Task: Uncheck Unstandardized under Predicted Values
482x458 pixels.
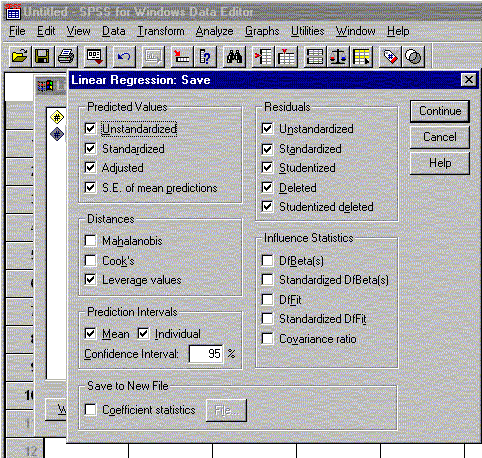Action: pyautogui.click(x=90, y=129)
